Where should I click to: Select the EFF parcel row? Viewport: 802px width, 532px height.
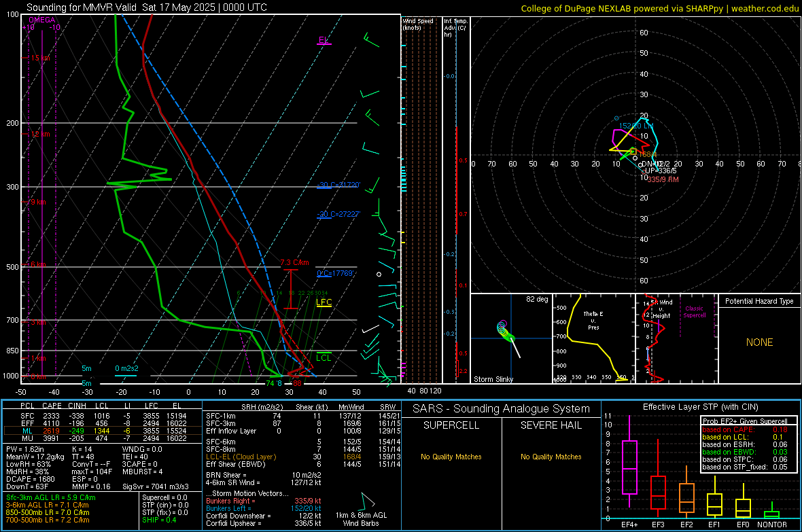(103, 423)
